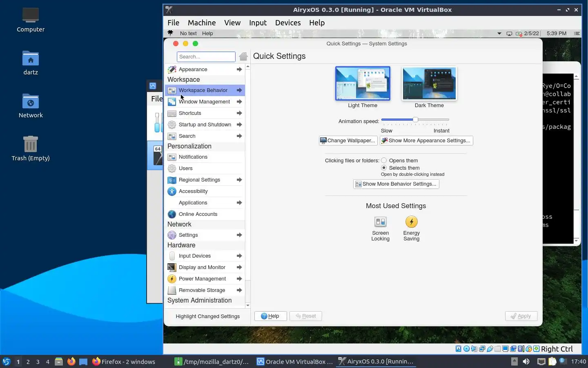Open VirtualBox Input menu
Image resolution: width=588 pixels, height=368 pixels.
[x=258, y=23]
